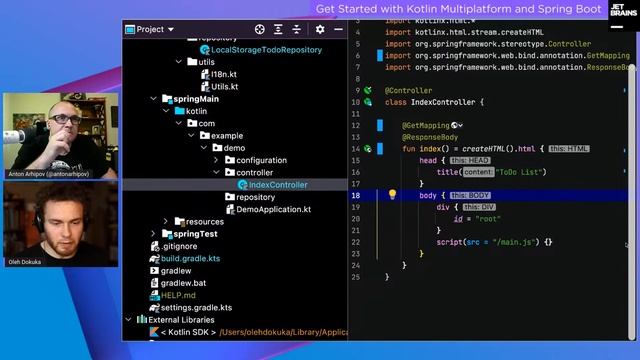640x360 pixels.
Task: Click the intention lightbulb on line 18
Action: (x=392, y=194)
